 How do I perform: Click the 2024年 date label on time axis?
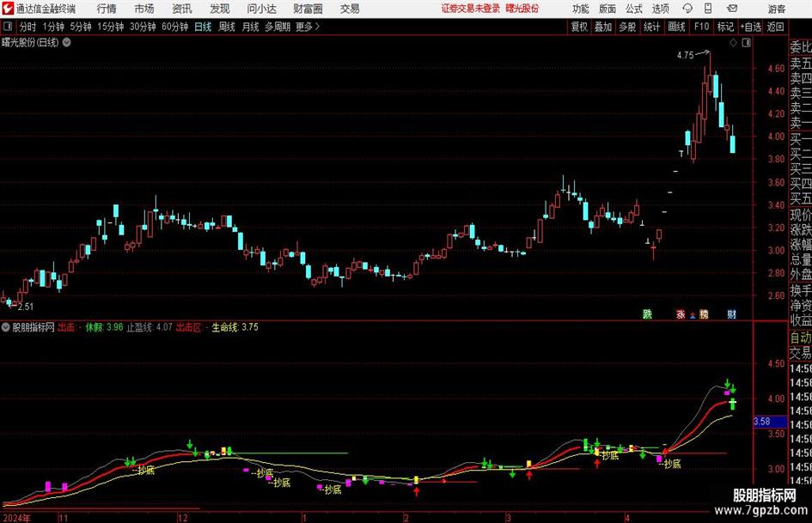17,518
